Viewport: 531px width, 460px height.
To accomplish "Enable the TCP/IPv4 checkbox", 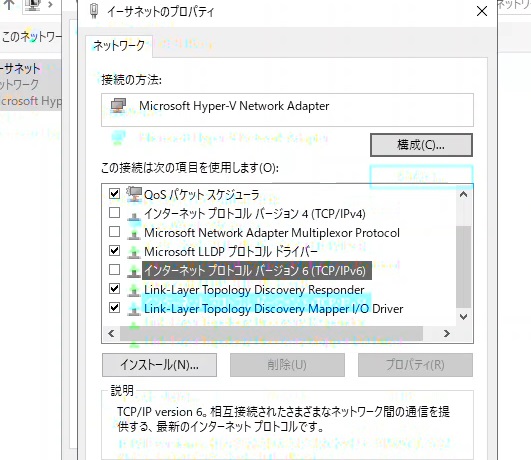I will point(114,213).
